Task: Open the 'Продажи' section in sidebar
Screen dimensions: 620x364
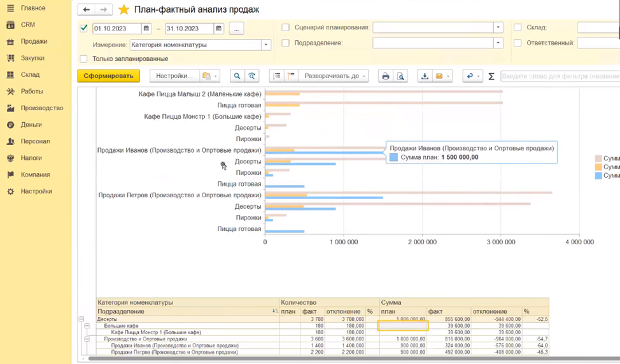Action: [x=33, y=41]
